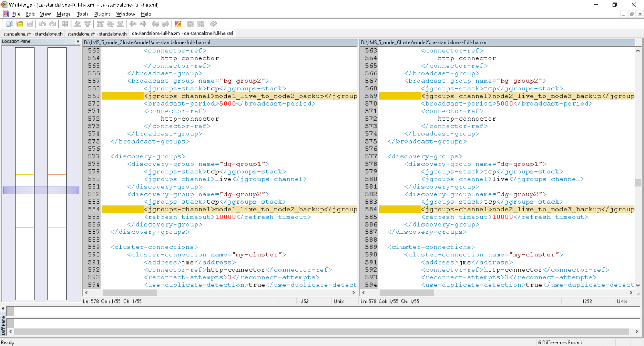Image resolution: width=644 pixels, height=346 pixels.
Task: Click left pane scroll right arrow
Action: [x=354, y=293]
